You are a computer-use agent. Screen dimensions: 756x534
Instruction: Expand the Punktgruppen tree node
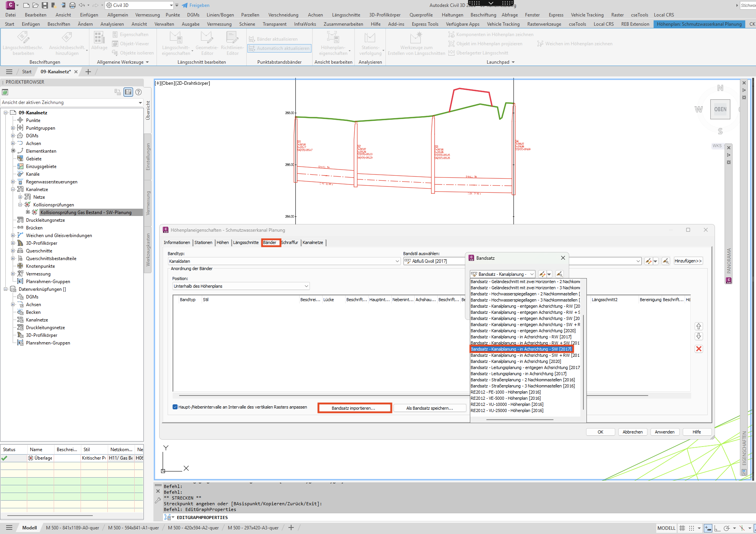[x=13, y=128]
